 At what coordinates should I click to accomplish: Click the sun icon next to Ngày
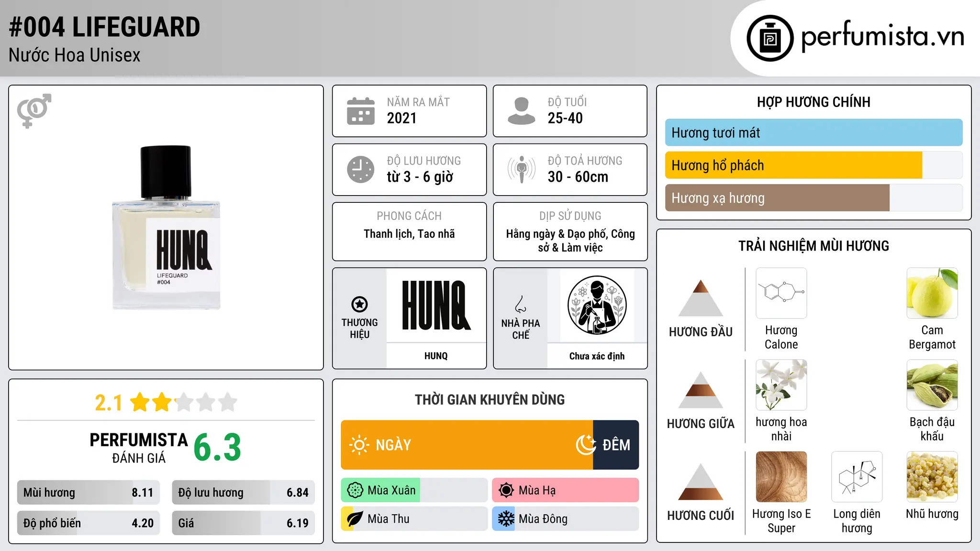(359, 445)
